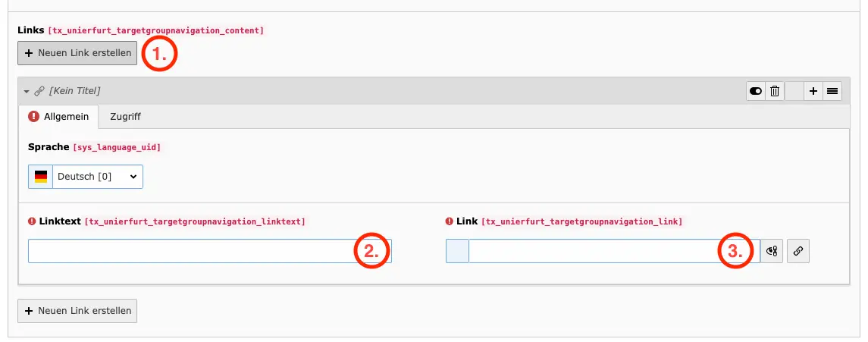The height and width of the screenshot is (342, 868).
Task: Open the Sprache 'Deutsch [0]' dropdown
Action: [x=97, y=177]
